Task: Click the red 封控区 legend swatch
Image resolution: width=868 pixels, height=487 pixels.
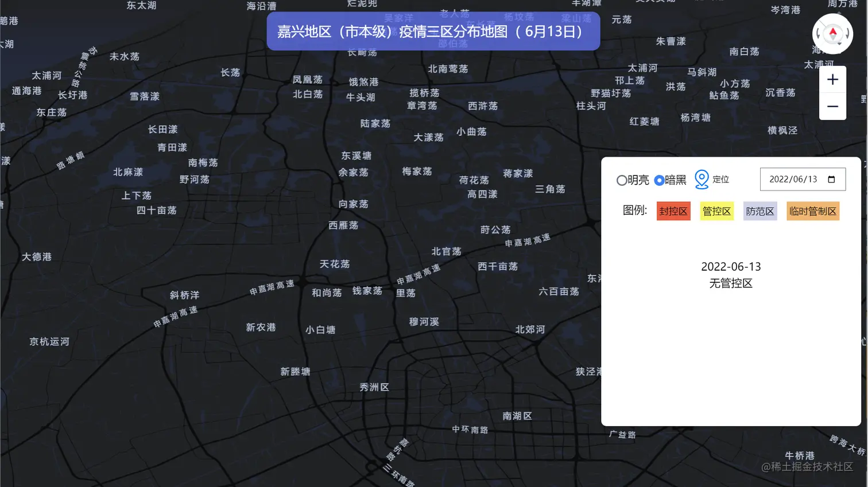Action: tap(673, 211)
